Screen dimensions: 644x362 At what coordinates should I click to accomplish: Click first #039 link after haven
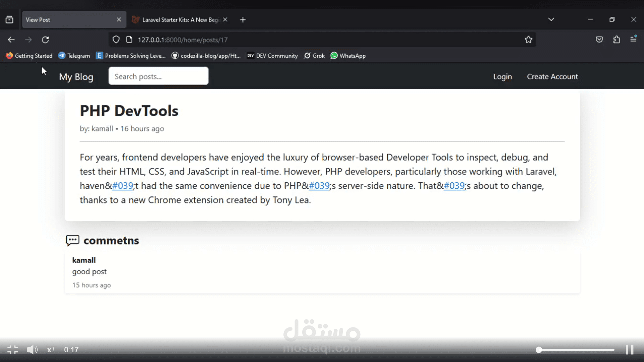[x=122, y=186]
